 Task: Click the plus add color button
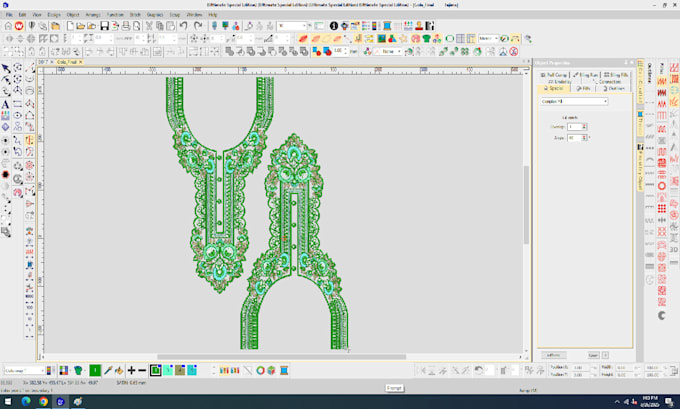click(131, 370)
